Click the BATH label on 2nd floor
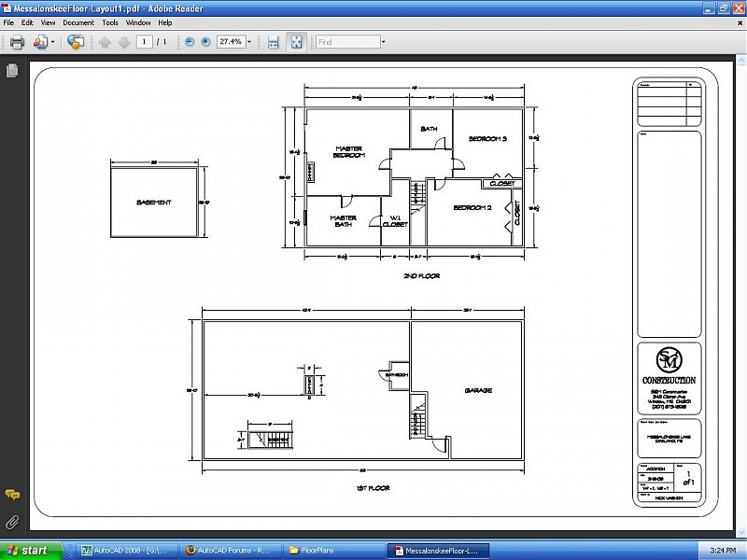The height and width of the screenshot is (560, 747). 429,129
